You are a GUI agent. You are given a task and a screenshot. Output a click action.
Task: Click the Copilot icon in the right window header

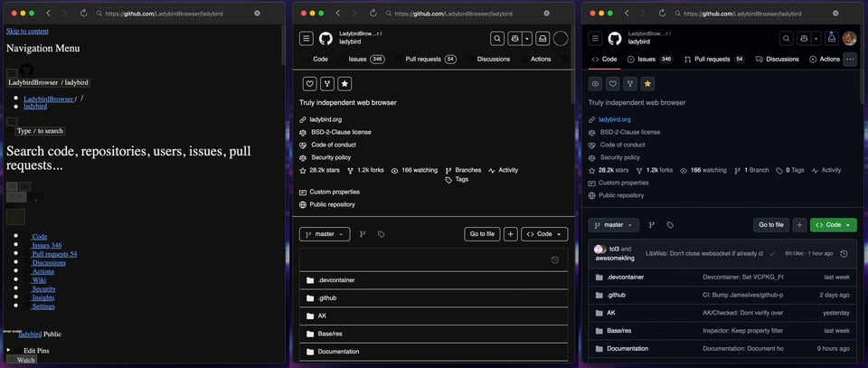803,38
